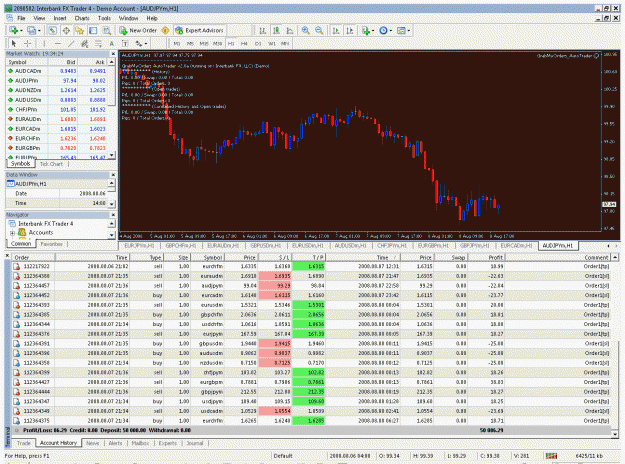Draw a horizontal line tool
This screenshot has height=464, width=625.
(x=58, y=43)
